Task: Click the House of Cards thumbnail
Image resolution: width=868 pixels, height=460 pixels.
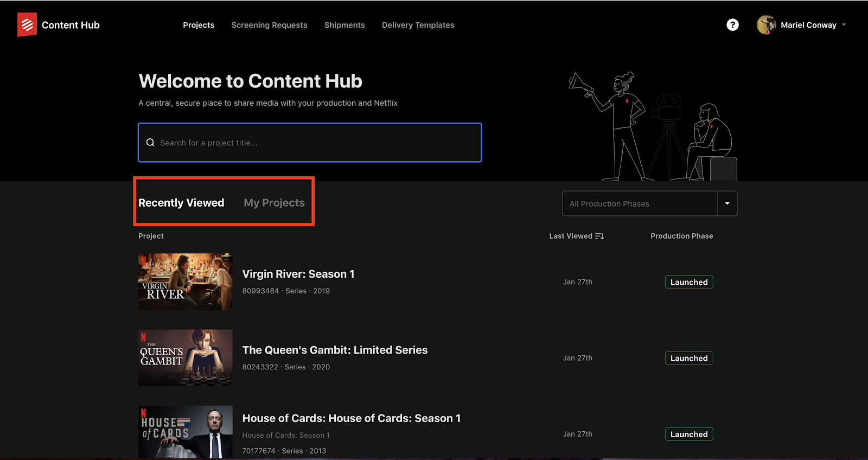Action: [186, 432]
